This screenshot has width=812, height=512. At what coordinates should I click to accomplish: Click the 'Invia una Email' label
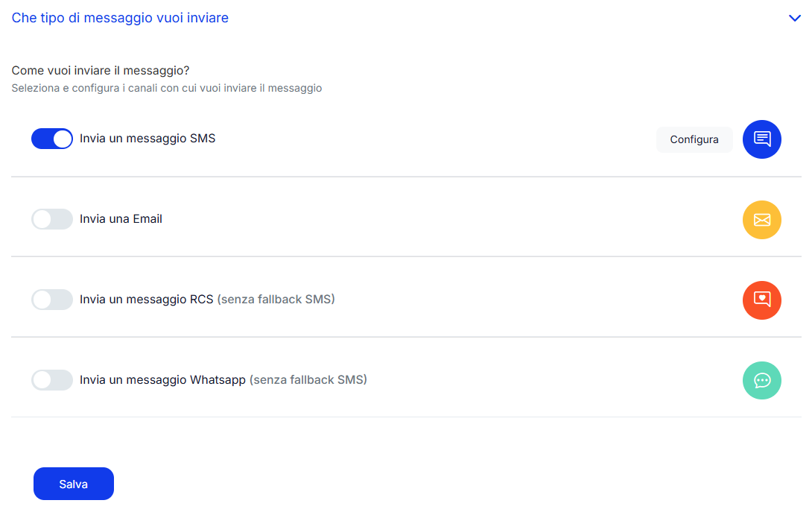click(121, 218)
